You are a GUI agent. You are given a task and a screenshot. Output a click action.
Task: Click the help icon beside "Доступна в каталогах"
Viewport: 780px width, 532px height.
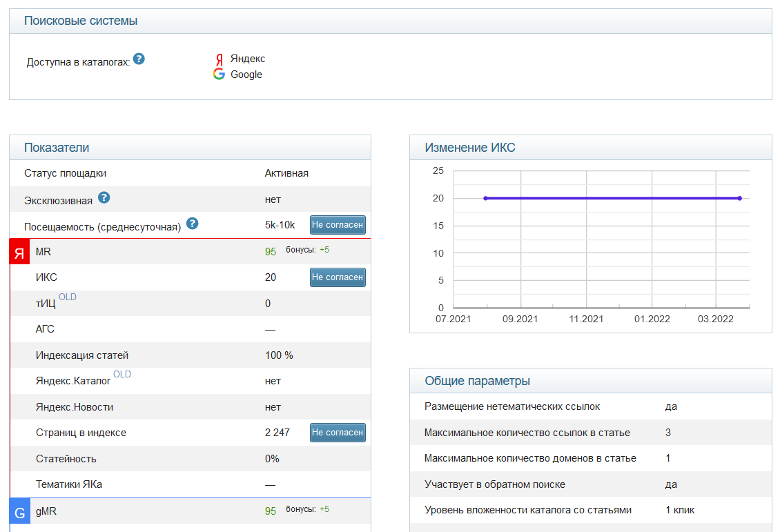[139, 59]
